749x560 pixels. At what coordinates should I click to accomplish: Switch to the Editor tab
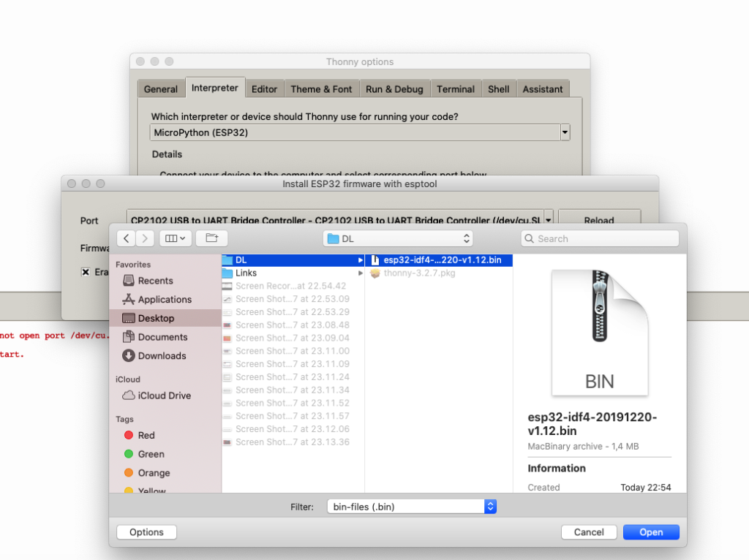point(265,89)
